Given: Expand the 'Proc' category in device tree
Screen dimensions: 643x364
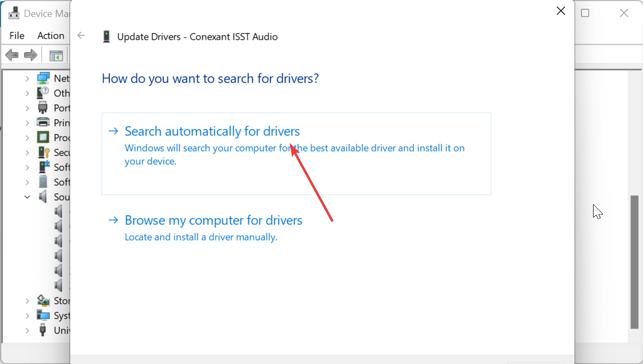Looking at the screenshot, I should pos(27,137).
